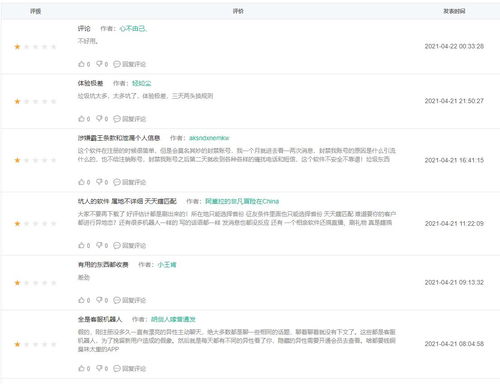This screenshot has width=500, height=384.
Task: Reply to the review dated 2021-04-21 16:41:15
Action: click(x=130, y=182)
